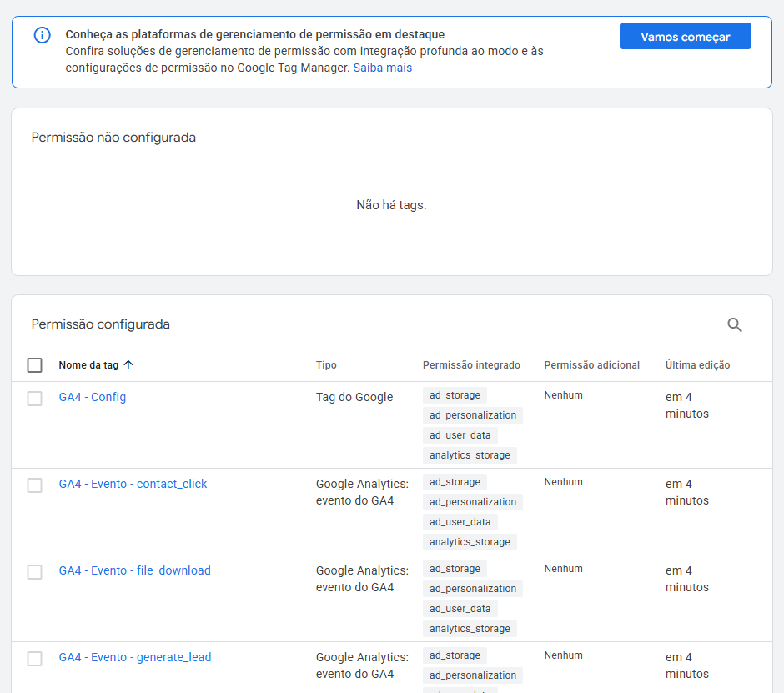Image resolution: width=784 pixels, height=693 pixels.
Task: Click Nenhum in the GA4 - Config row
Action: click(x=564, y=395)
